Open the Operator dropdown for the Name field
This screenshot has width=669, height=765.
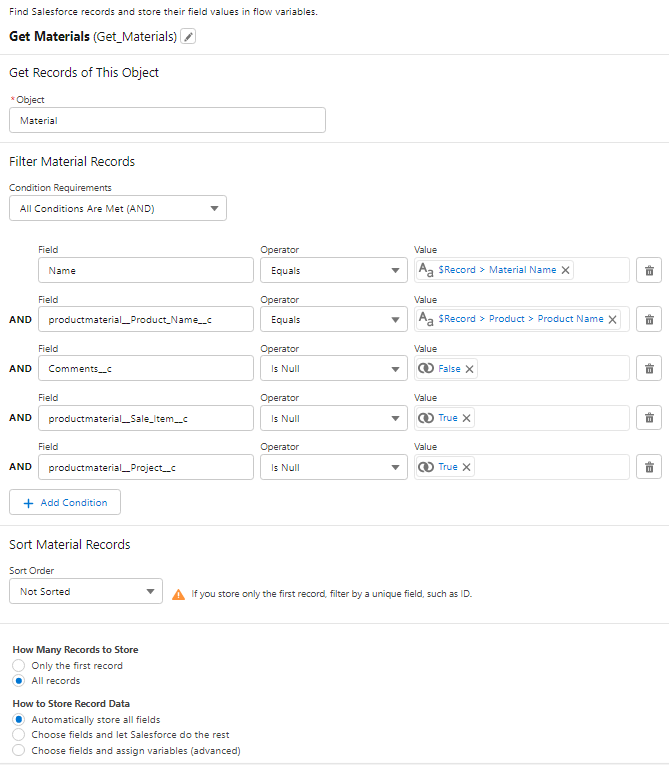(x=333, y=270)
